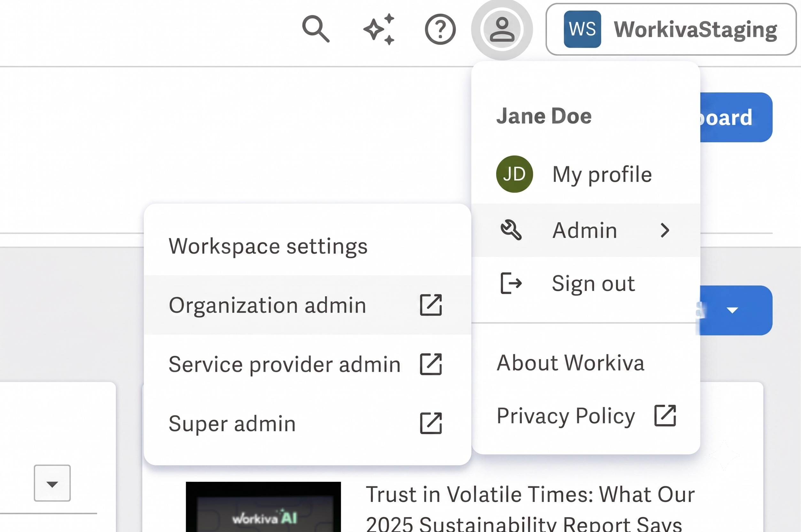Image resolution: width=801 pixels, height=532 pixels.
Task: Click Service provider admin external link icon
Action: 431,364
